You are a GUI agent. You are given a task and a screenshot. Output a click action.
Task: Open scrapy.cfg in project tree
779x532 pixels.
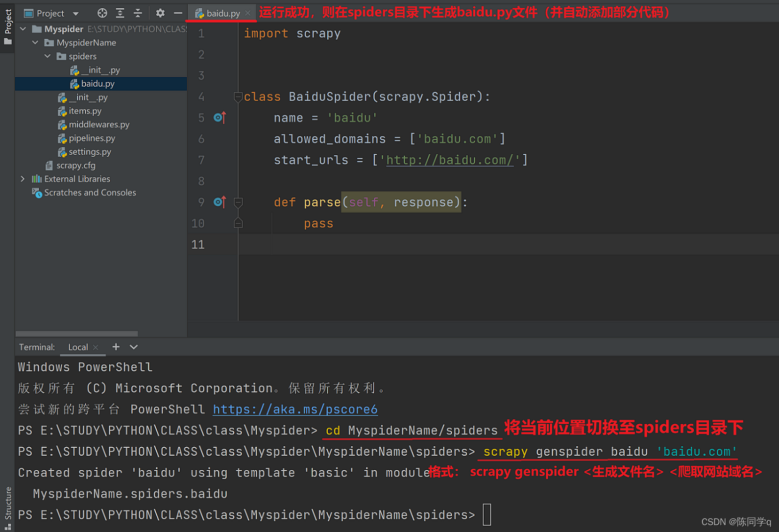point(75,166)
